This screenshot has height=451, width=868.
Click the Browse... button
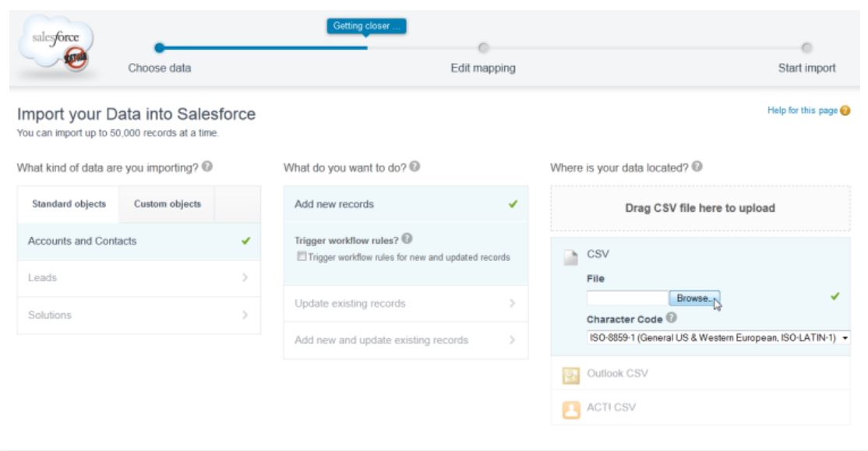coord(694,298)
